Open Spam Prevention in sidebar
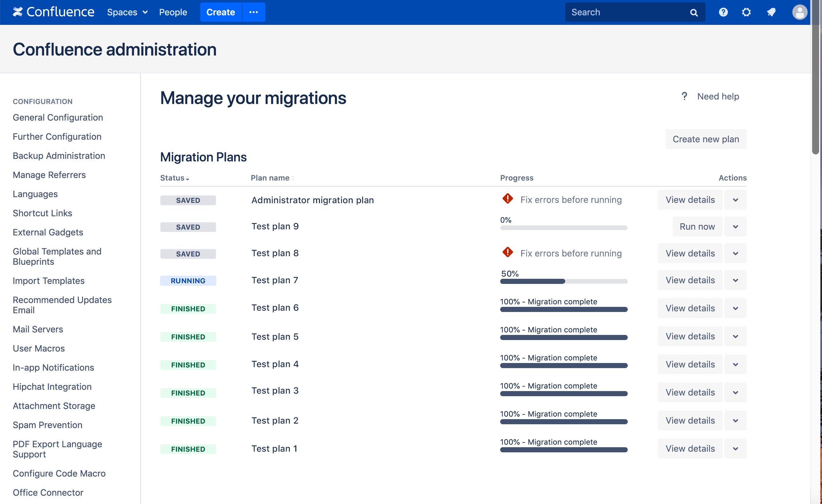 pos(48,425)
